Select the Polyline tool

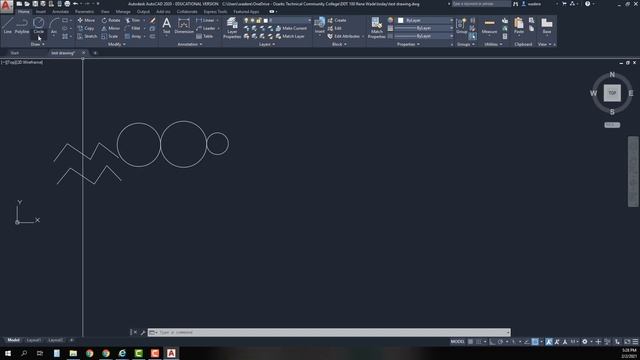pos(22,25)
